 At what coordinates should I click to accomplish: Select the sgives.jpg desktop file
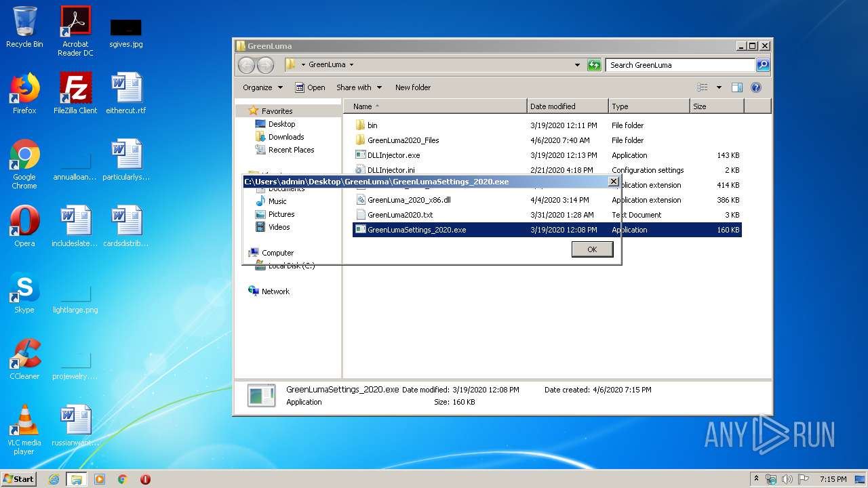point(125,33)
